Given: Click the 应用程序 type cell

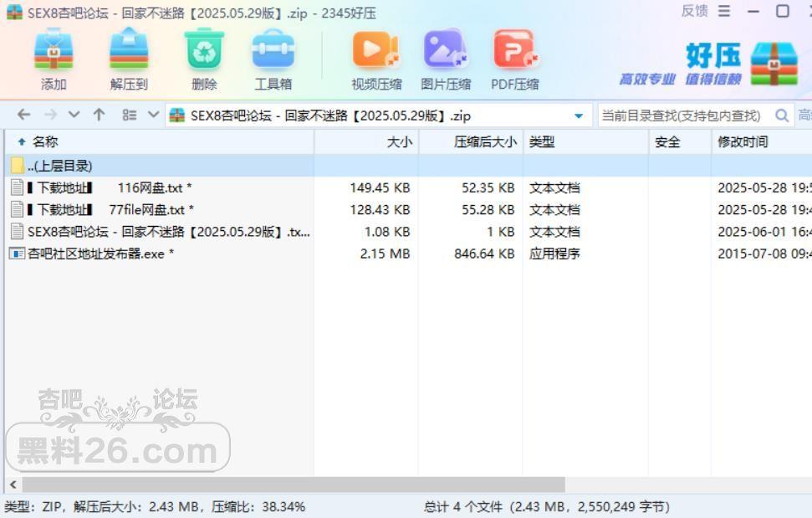Looking at the screenshot, I should 554,254.
